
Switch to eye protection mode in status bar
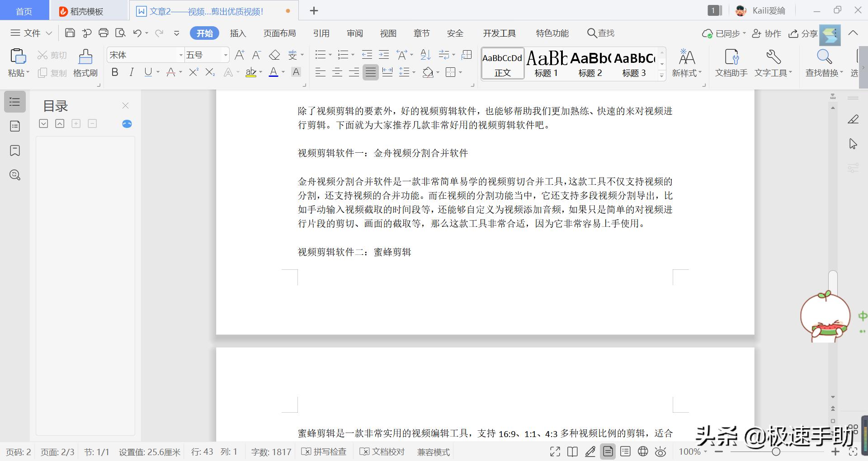[660, 452]
